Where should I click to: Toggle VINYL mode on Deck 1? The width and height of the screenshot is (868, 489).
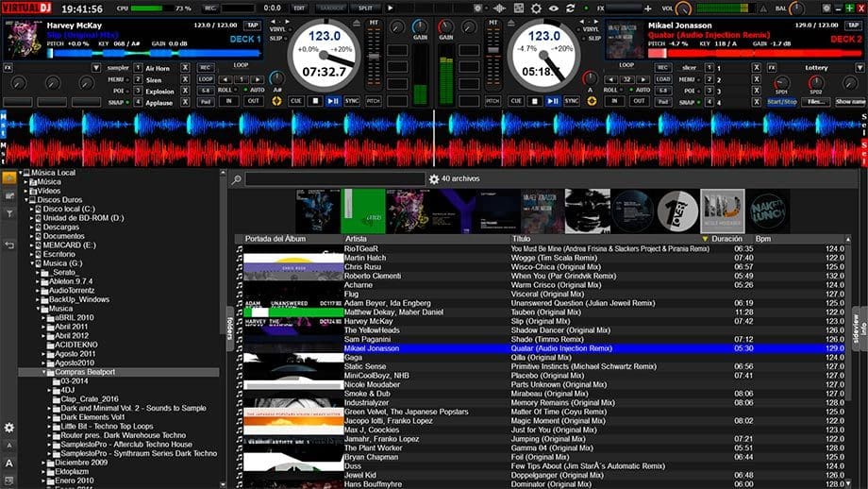(276, 29)
